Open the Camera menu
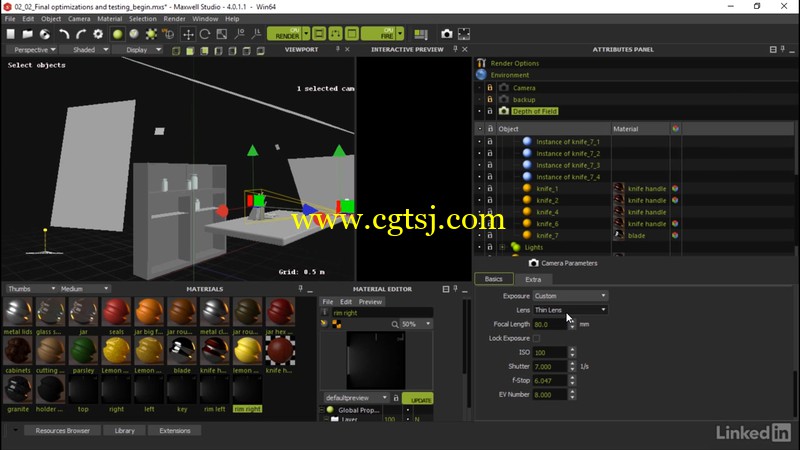Viewport: 800px width, 450px height. [x=79, y=19]
